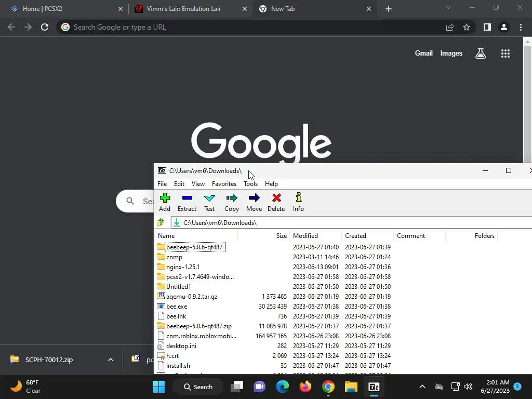Go back in Chrome
The image size is (532, 399).
[11, 27]
